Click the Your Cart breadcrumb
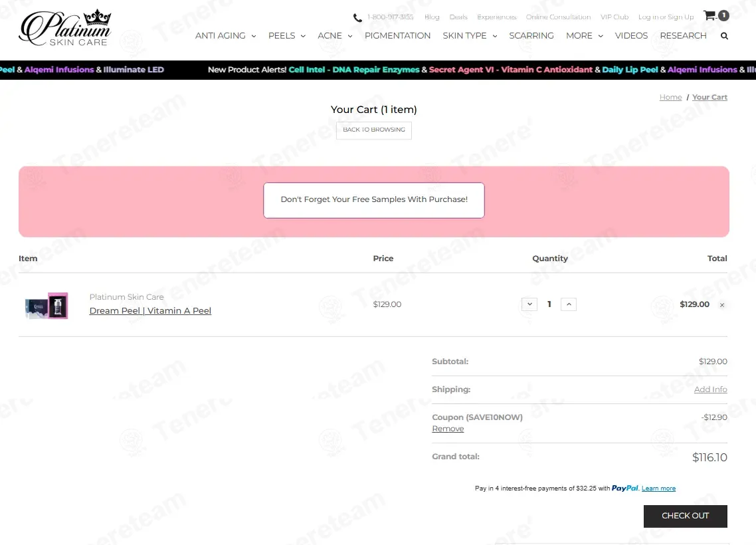 709,97
